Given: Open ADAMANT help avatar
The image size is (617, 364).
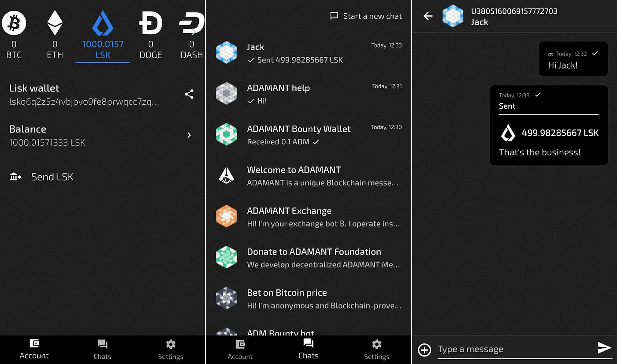Looking at the screenshot, I should [227, 94].
